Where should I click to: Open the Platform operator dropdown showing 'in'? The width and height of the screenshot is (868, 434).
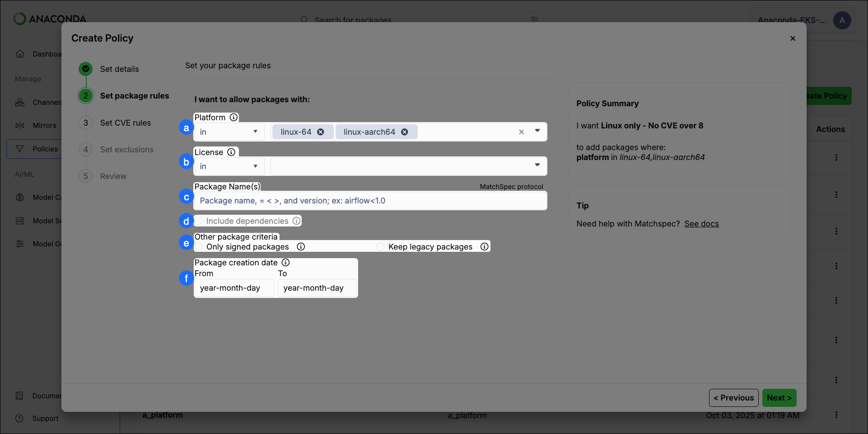coord(229,132)
